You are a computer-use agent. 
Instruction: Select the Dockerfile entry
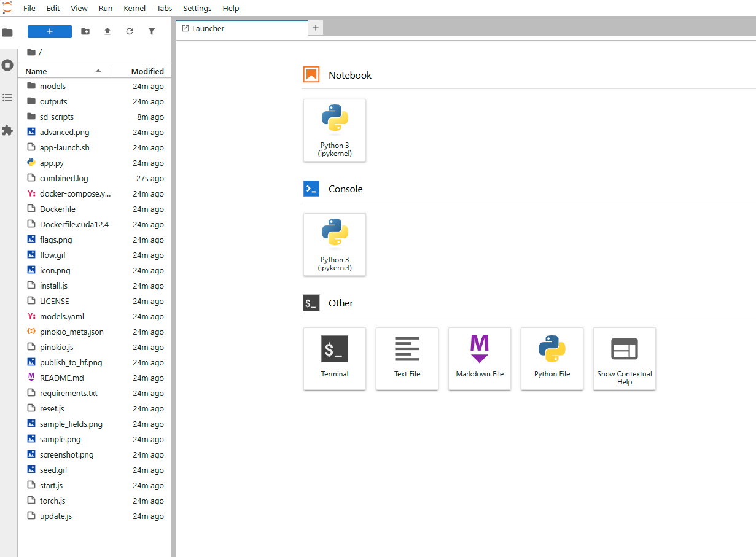click(x=95, y=209)
